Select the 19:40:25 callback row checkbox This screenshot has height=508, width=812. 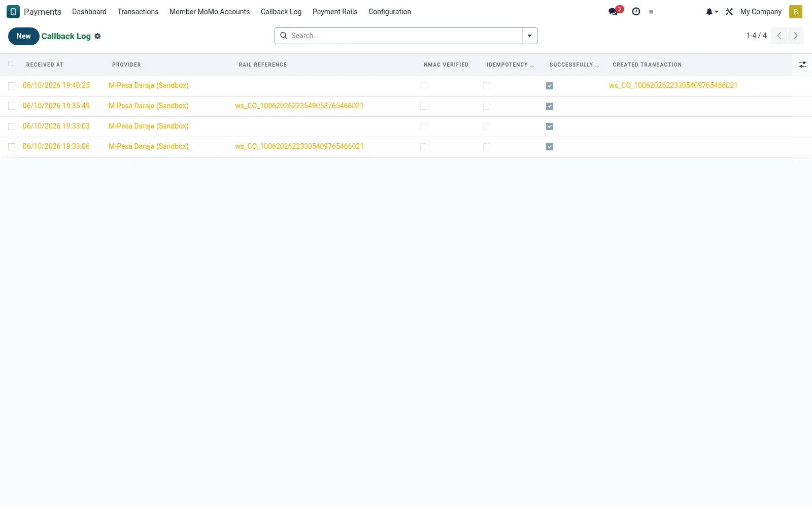point(12,86)
